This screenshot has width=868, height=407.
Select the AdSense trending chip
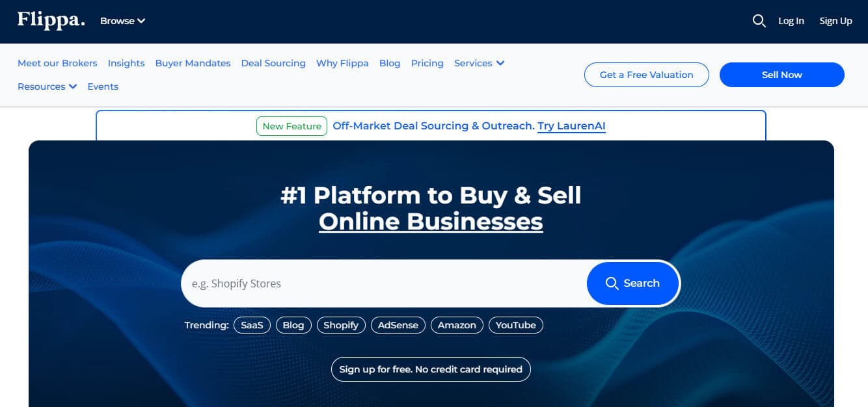398,325
